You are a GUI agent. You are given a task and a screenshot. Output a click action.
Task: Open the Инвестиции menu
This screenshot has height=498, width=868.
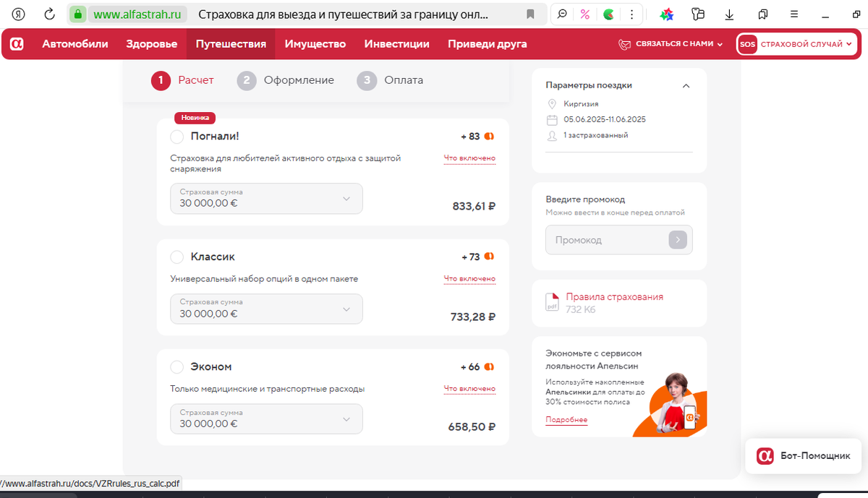(397, 44)
